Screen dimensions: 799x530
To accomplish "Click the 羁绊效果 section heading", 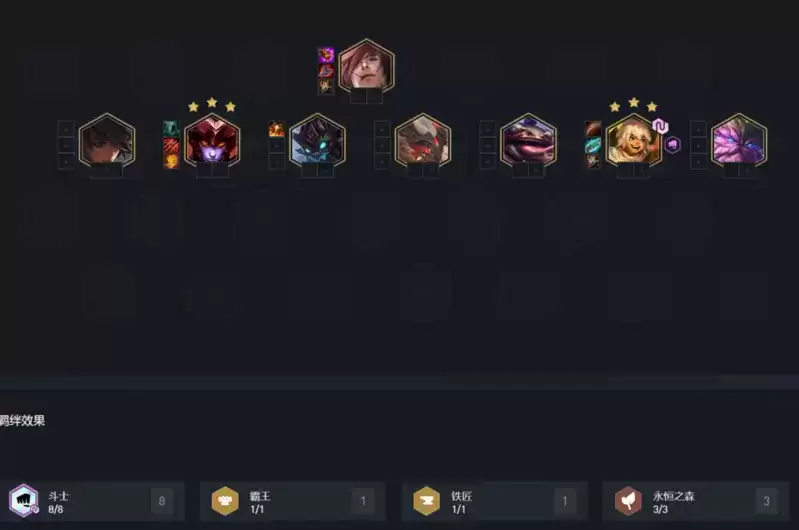I will point(22,420).
